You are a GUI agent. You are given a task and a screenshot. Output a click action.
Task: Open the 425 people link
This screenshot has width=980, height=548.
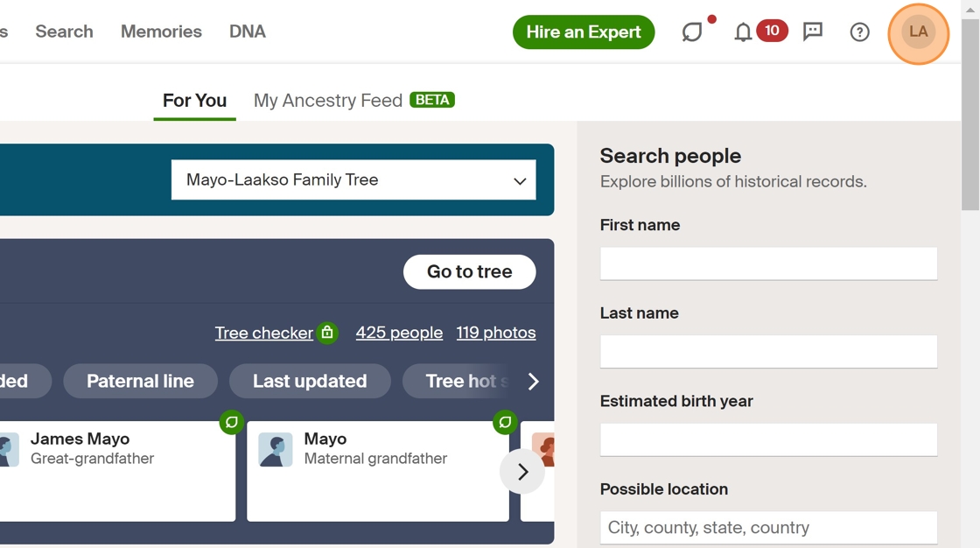click(x=399, y=333)
